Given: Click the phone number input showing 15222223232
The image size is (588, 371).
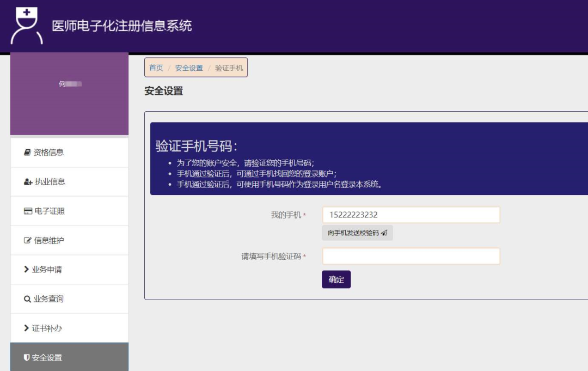Looking at the screenshot, I should (411, 215).
